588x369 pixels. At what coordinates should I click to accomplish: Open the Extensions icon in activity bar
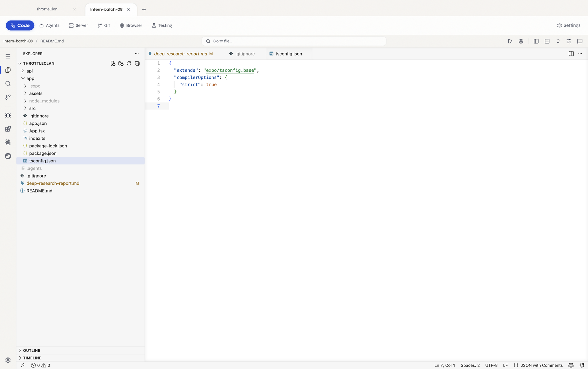[8, 129]
